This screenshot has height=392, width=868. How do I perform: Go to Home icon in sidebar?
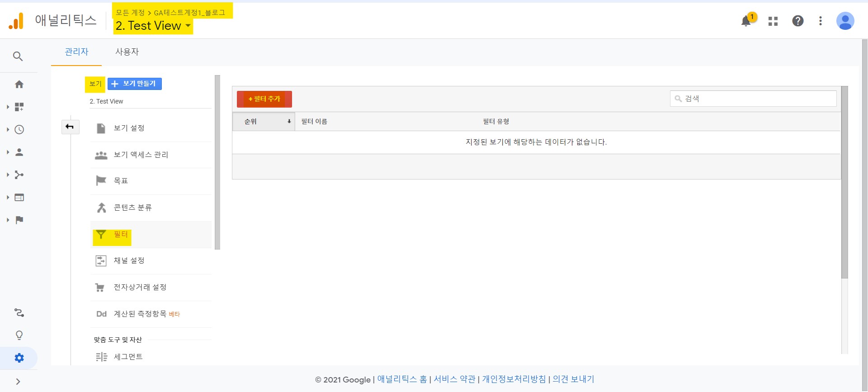(19, 84)
